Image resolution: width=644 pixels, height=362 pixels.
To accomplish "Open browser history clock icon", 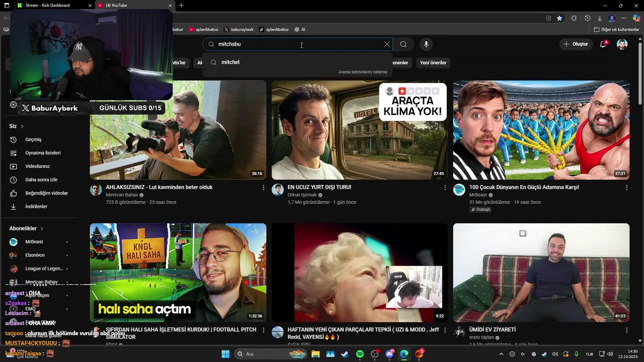I will pos(587,18).
